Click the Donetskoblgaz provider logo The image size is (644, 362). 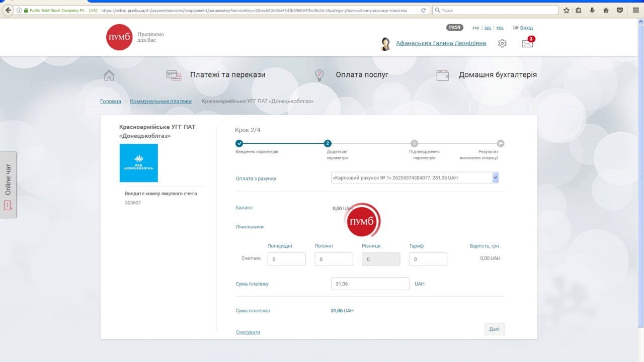click(x=139, y=163)
